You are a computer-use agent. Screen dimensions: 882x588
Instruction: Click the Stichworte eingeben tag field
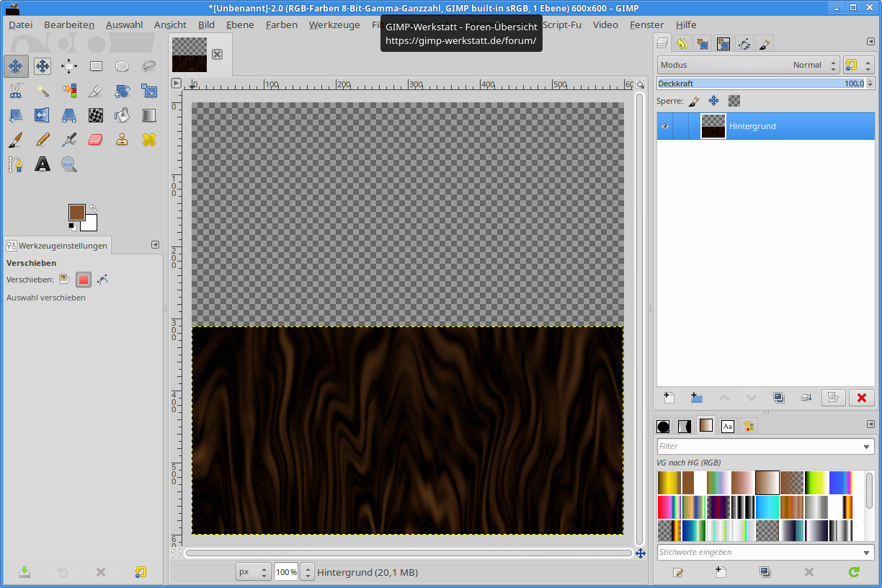(x=759, y=552)
